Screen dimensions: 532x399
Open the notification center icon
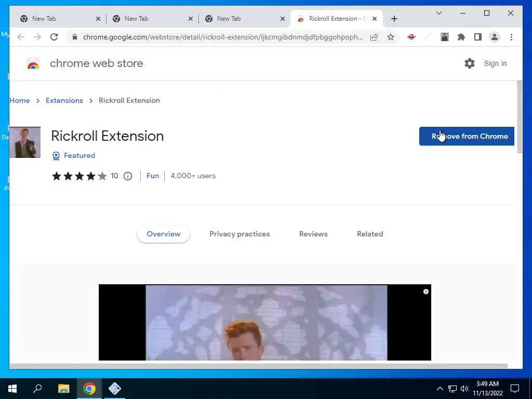coord(515,389)
